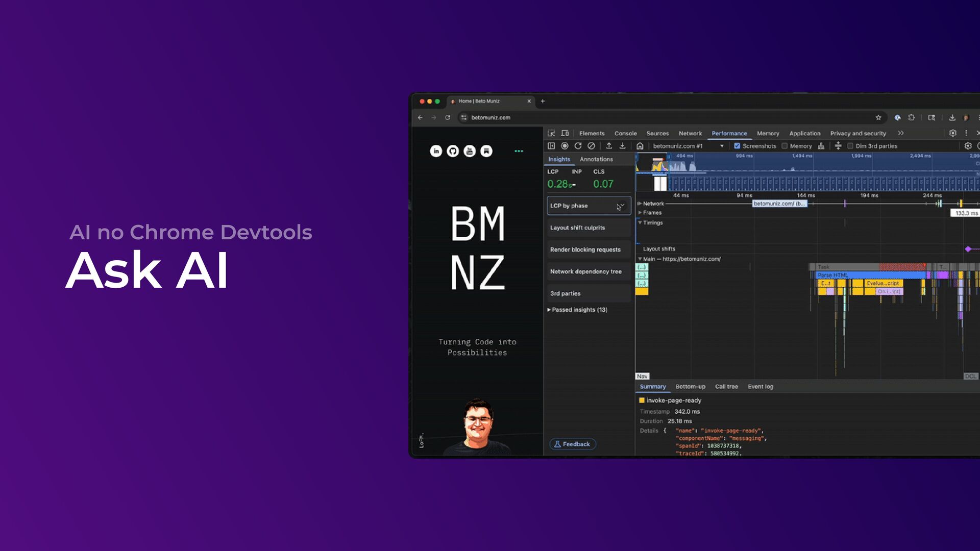Click the download trace profile icon
The image size is (980, 551).
tap(622, 146)
